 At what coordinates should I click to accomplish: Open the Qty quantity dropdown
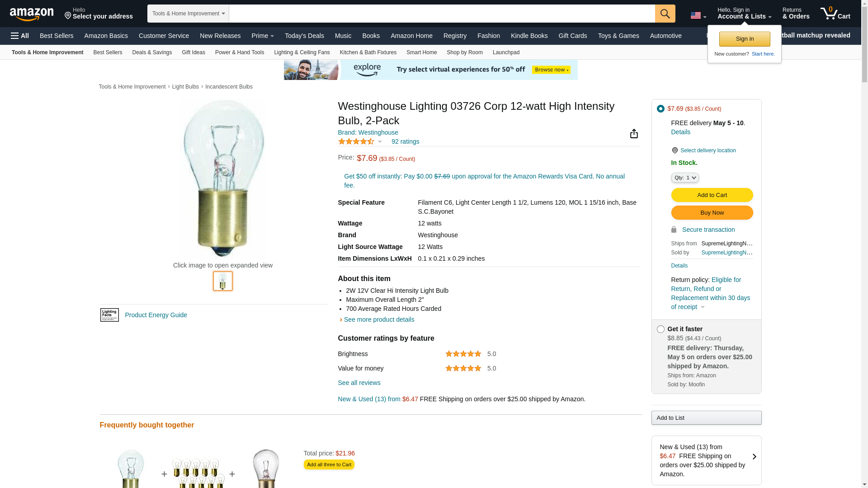tap(685, 178)
